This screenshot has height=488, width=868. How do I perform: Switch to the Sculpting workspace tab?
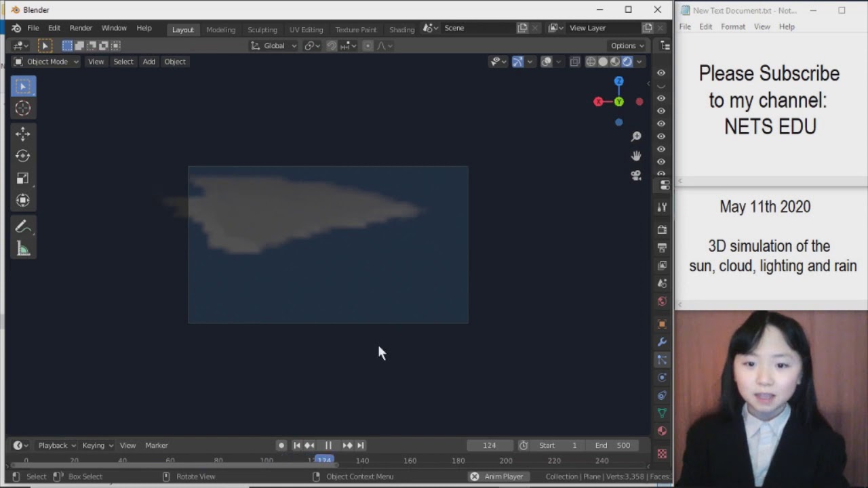(x=262, y=29)
